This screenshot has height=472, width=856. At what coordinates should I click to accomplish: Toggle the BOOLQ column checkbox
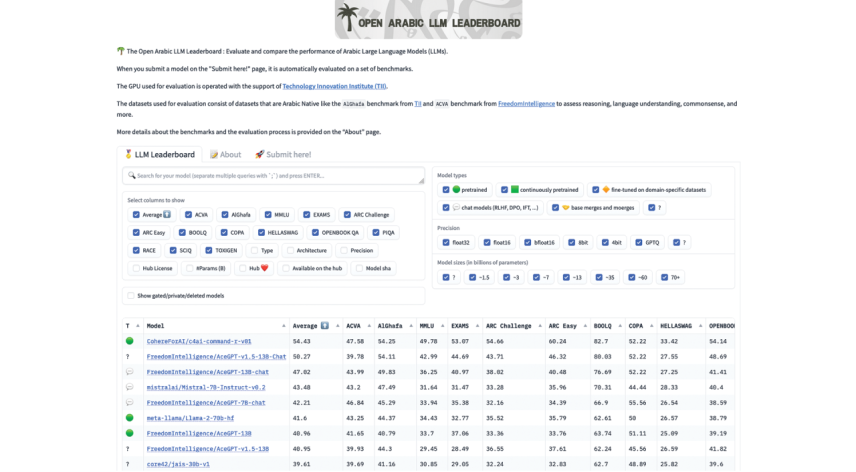pyautogui.click(x=182, y=232)
